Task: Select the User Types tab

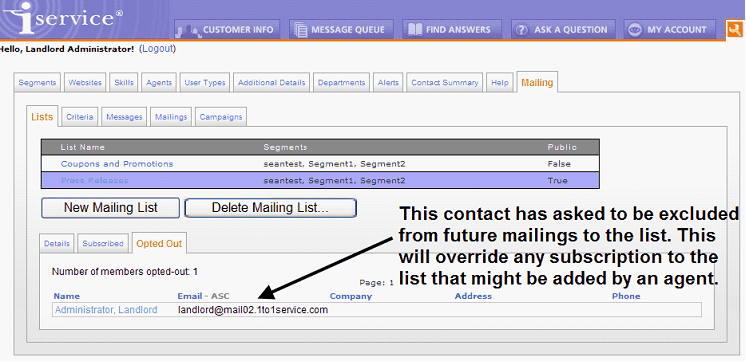Action: pyautogui.click(x=205, y=82)
